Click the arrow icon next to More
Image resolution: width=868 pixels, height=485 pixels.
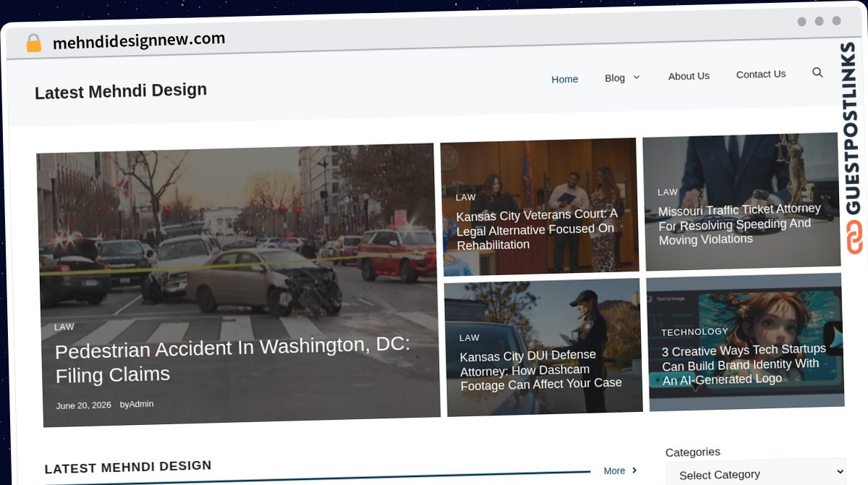(x=634, y=471)
